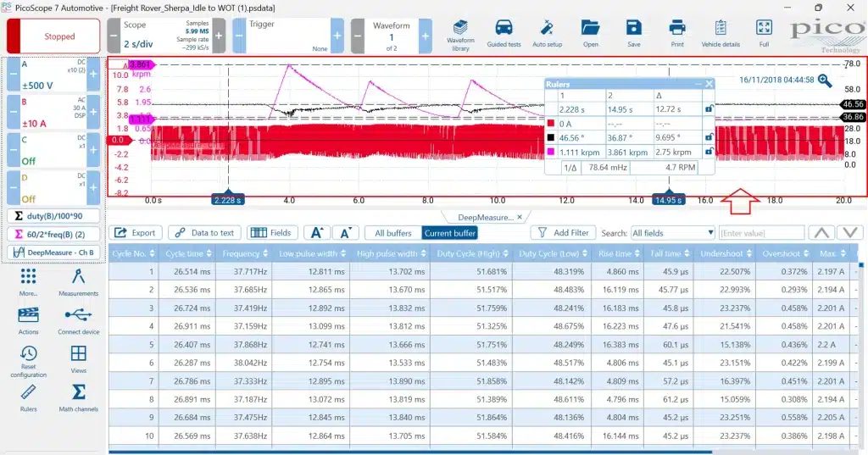Open the More apps grid

(x=28, y=282)
